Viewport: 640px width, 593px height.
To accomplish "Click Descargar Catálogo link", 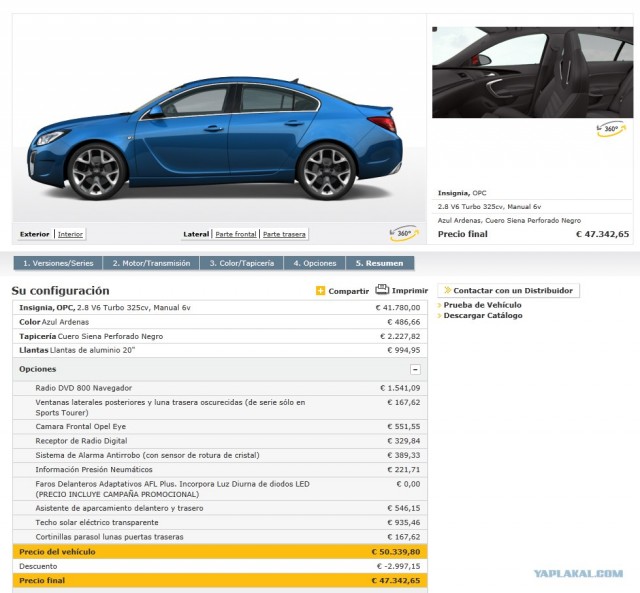I will [483, 315].
